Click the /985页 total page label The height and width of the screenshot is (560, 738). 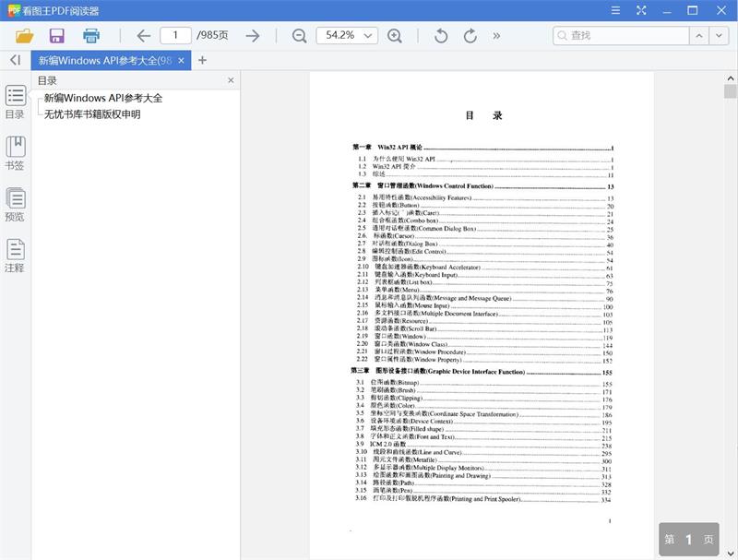[212, 35]
